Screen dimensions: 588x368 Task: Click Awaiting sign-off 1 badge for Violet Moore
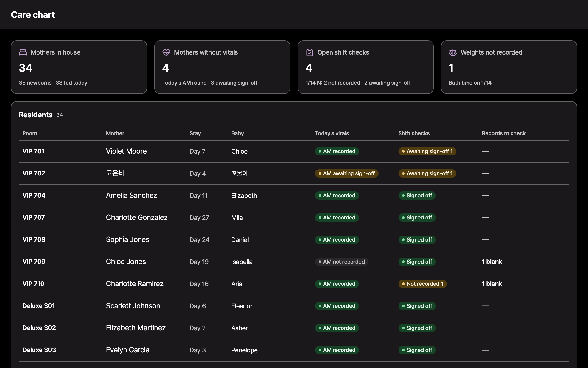coord(427,151)
